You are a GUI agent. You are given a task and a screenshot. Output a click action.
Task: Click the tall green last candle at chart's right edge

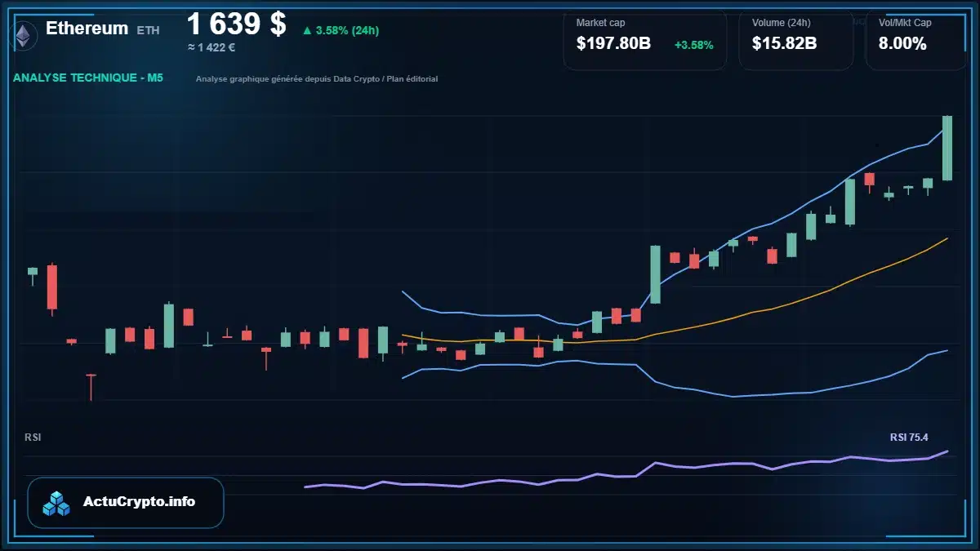point(947,148)
